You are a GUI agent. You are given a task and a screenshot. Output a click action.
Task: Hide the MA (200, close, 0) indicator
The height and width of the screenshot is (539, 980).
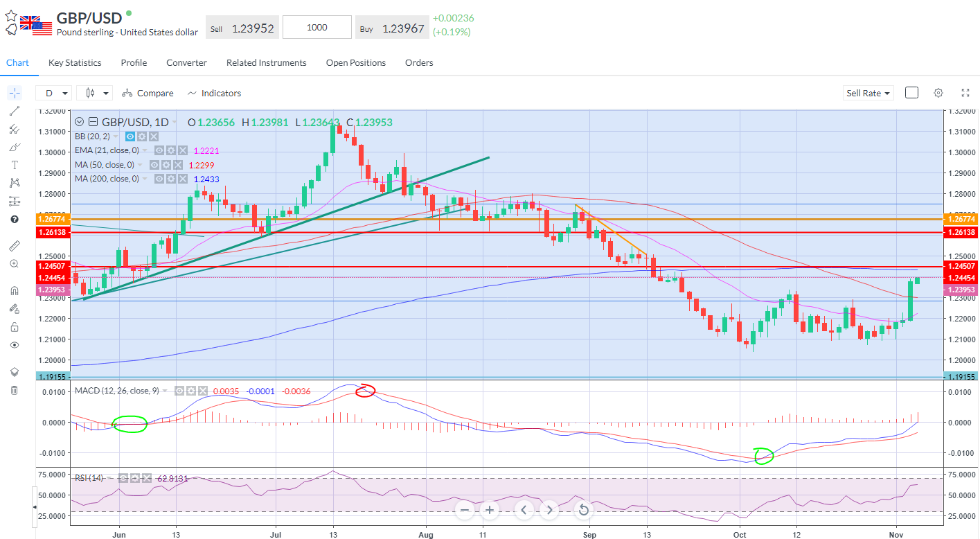pos(159,179)
